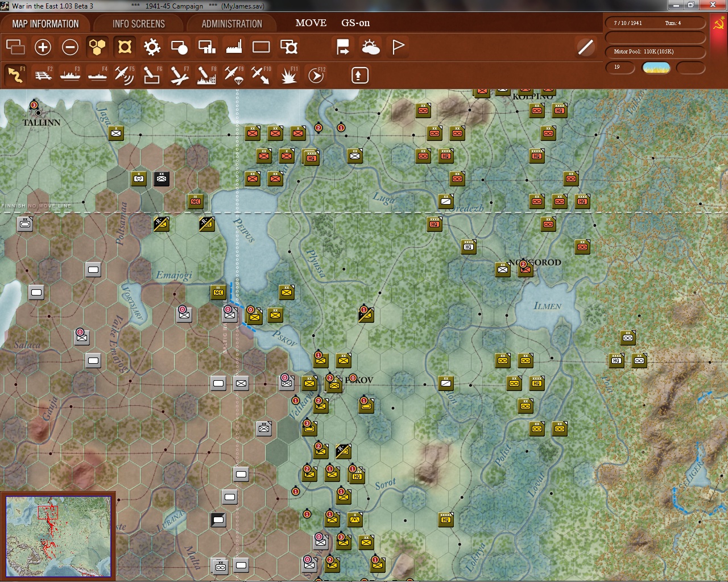Click the rectangle-with-circle map icon
The width and height of the screenshot is (728, 582).
[179, 47]
